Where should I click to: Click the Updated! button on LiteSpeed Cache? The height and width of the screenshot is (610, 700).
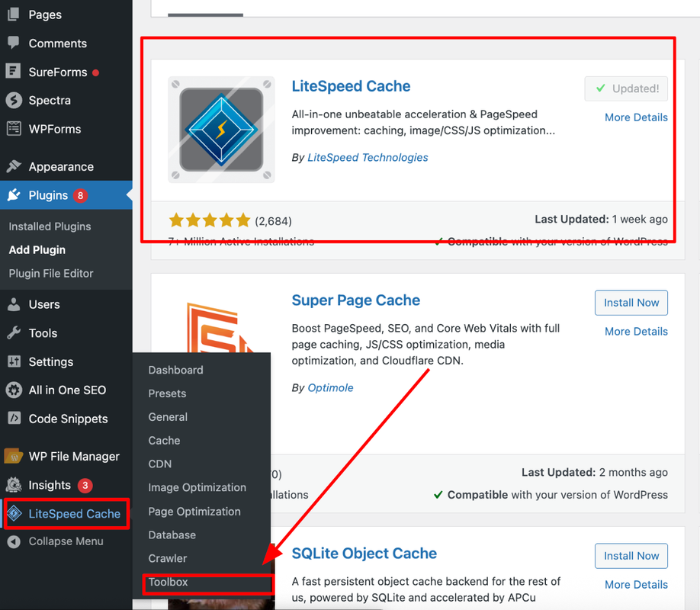(x=626, y=88)
